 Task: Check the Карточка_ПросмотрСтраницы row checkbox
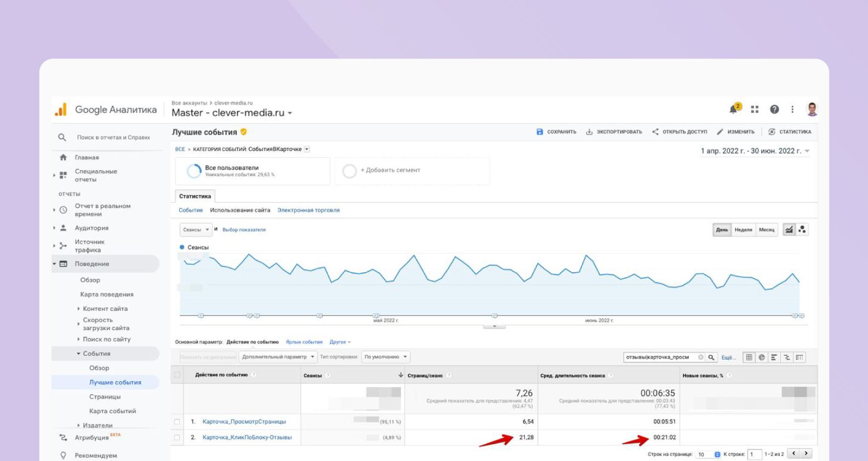177,422
